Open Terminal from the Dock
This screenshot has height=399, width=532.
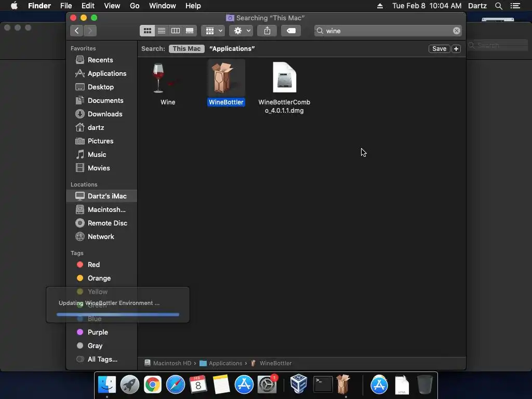pos(323,385)
